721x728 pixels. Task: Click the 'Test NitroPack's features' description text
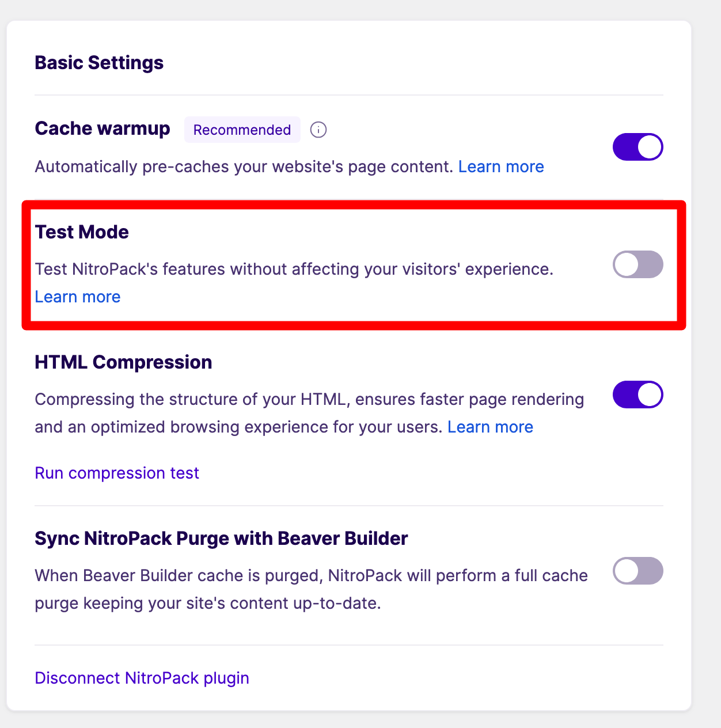294,269
